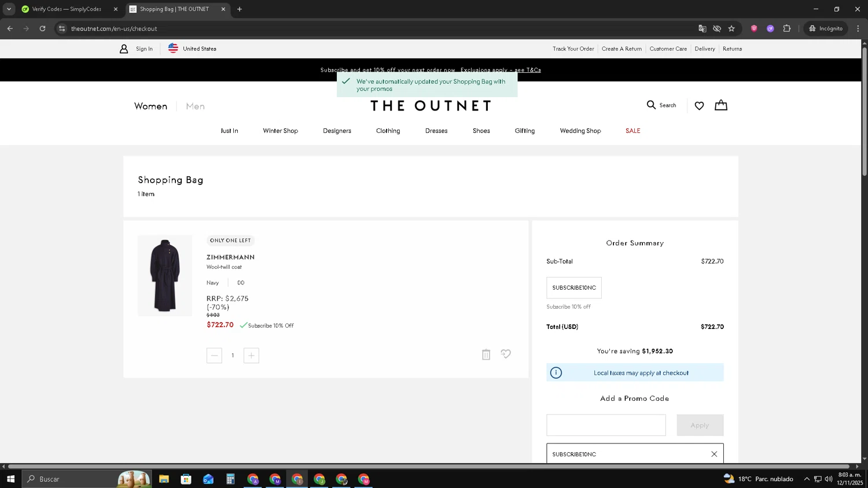868x488 pixels.
Task: Click the Buscar taskbar search box
Action: point(87,479)
